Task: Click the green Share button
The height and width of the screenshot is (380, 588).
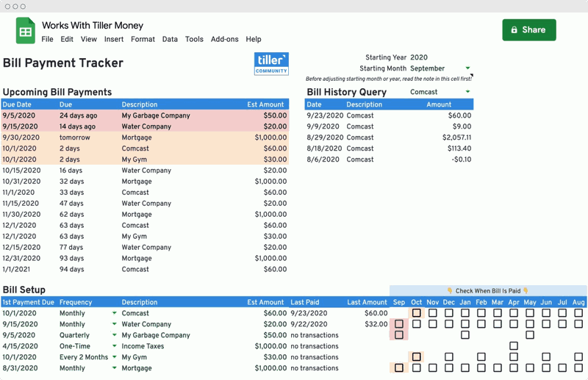Action: pos(529,29)
